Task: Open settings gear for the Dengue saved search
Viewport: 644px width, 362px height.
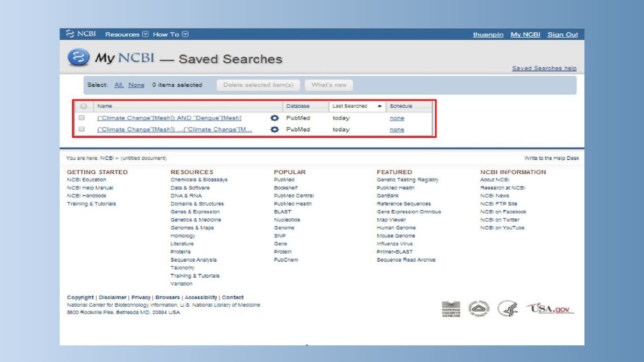Action: point(275,118)
